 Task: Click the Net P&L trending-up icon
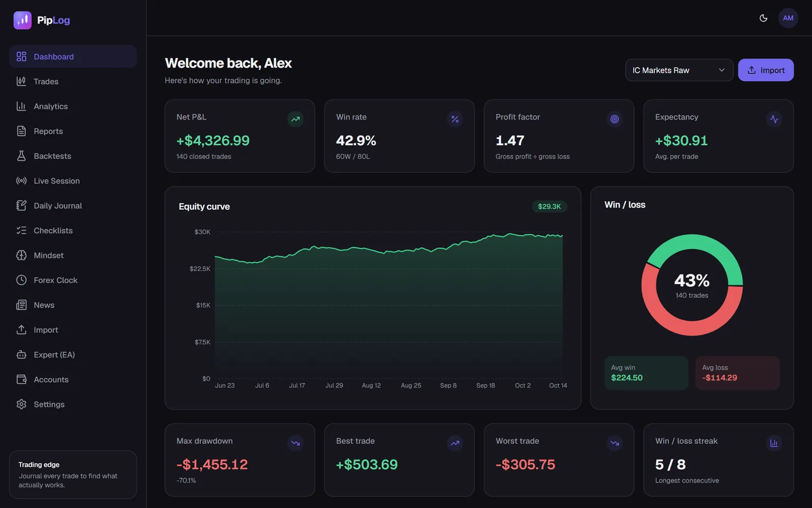pos(295,119)
